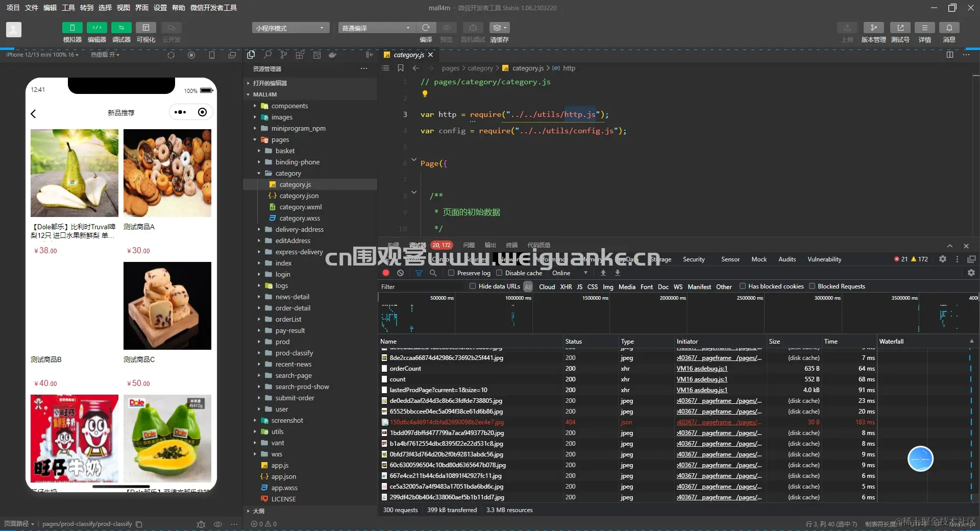Open VM16 asdebug.js:1 link in orderCount row

point(702,369)
